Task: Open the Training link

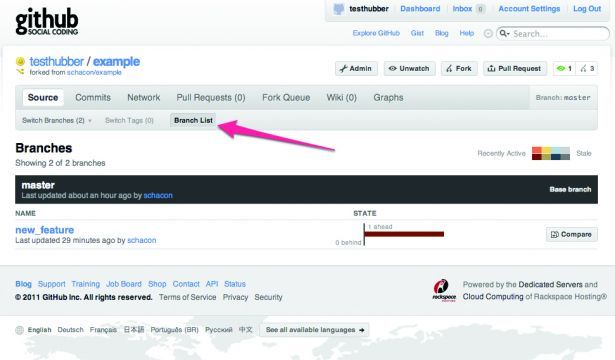Action: (x=86, y=284)
